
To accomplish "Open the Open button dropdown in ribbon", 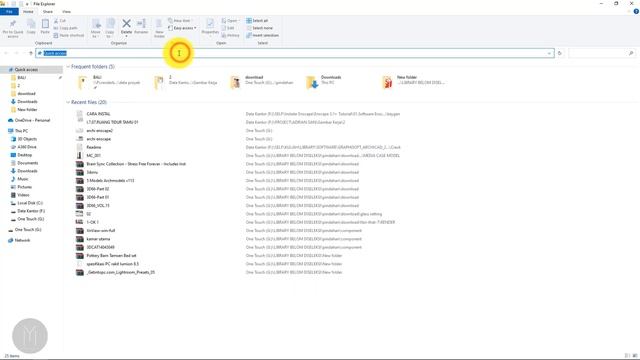I will click(x=239, y=20).
